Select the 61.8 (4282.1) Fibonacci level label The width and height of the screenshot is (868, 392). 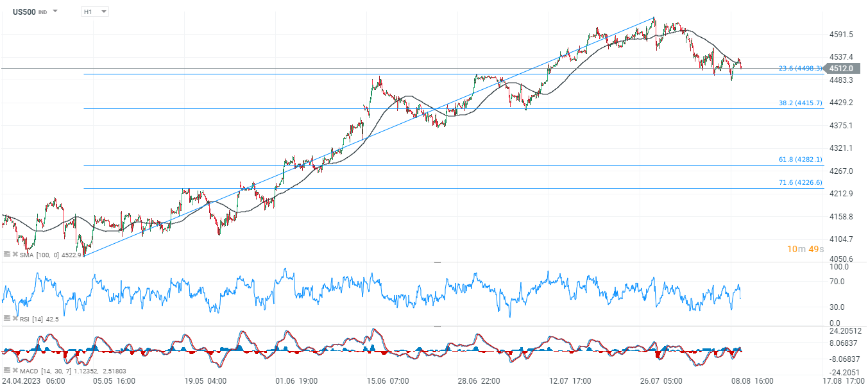tap(800, 159)
